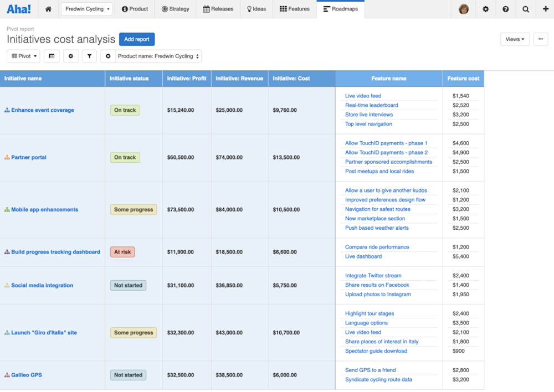Click the Add report button
The height and width of the screenshot is (392, 554).
point(136,39)
